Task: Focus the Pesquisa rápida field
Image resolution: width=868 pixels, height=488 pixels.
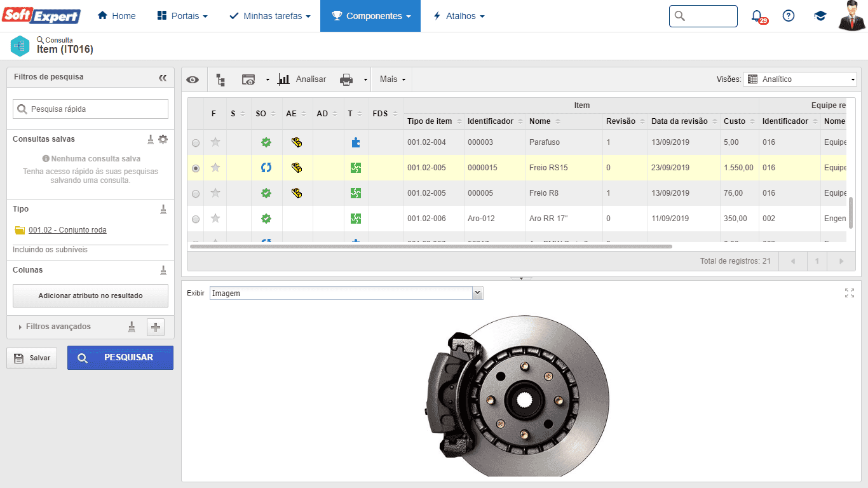Action: (90, 109)
